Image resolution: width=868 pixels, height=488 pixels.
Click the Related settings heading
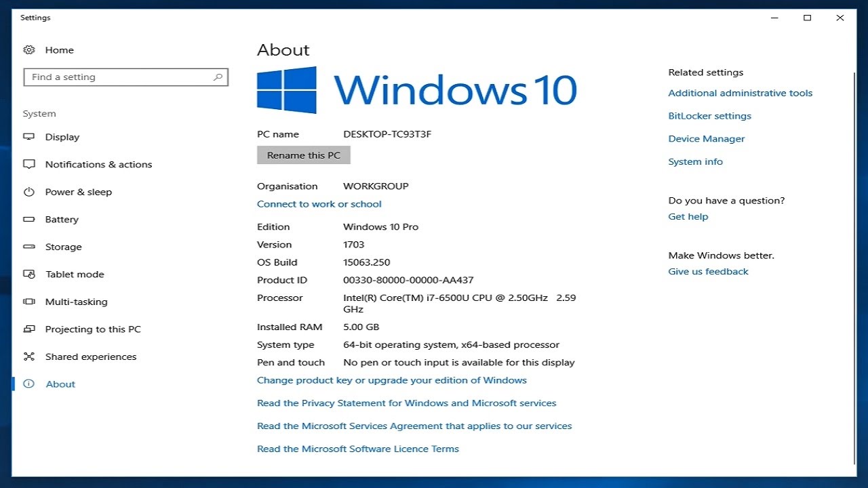(706, 73)
